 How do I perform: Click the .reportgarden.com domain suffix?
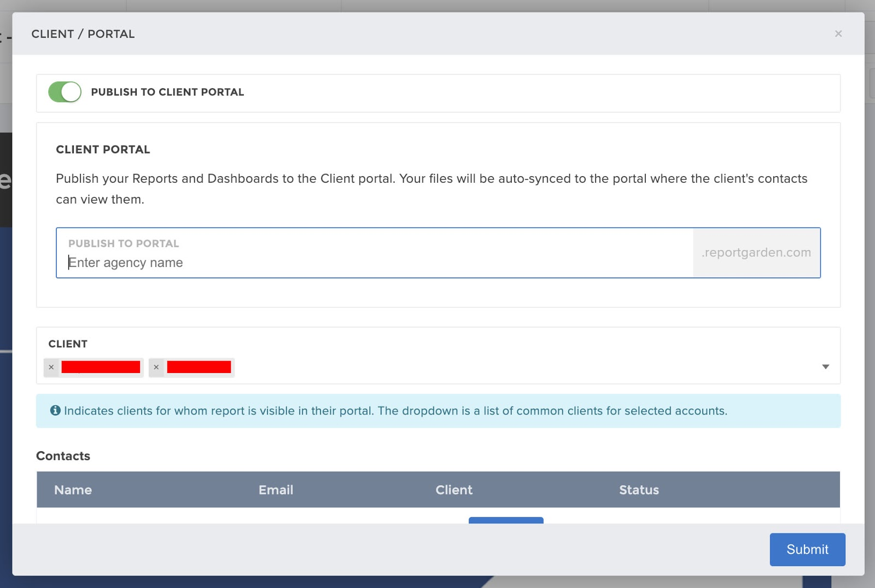tap(756, 253)
